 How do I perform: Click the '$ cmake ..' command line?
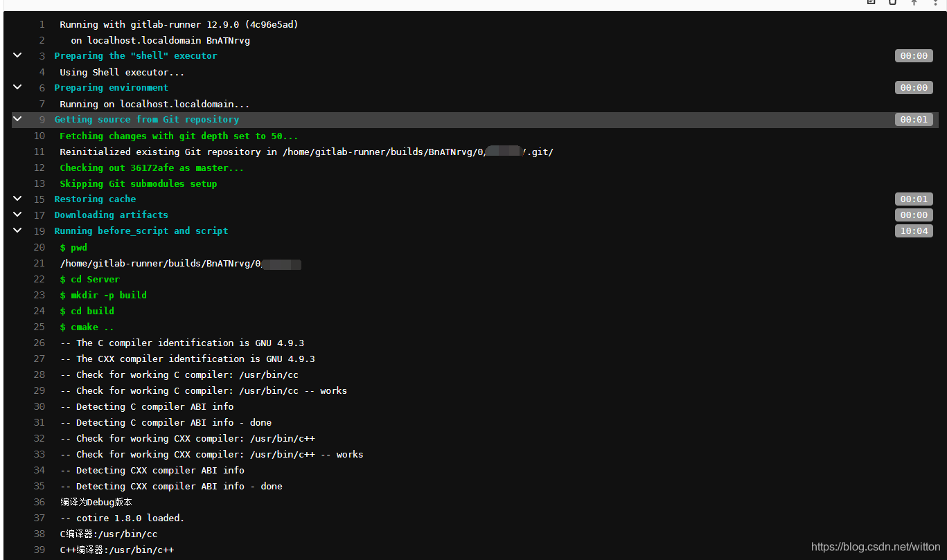pos(87,327)
